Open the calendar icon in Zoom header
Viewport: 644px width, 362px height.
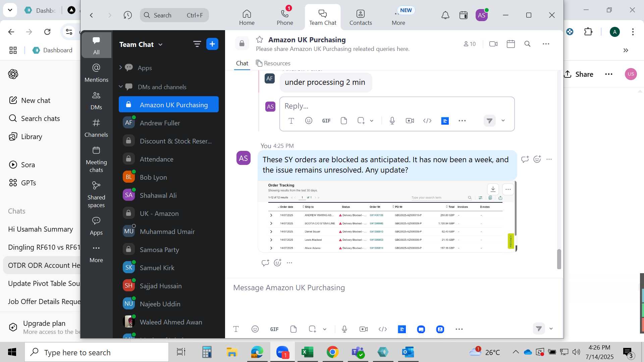pos(464,15)
